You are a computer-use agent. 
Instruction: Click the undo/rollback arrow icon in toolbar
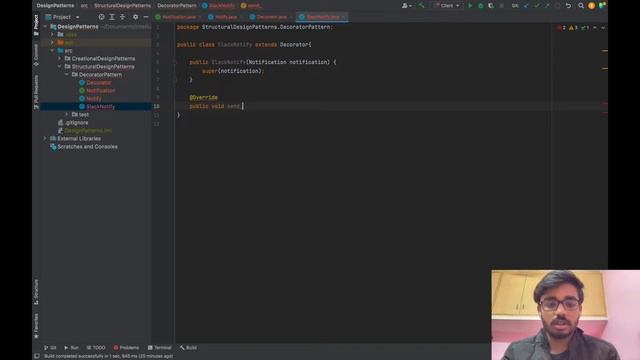[x=568, y=6]
